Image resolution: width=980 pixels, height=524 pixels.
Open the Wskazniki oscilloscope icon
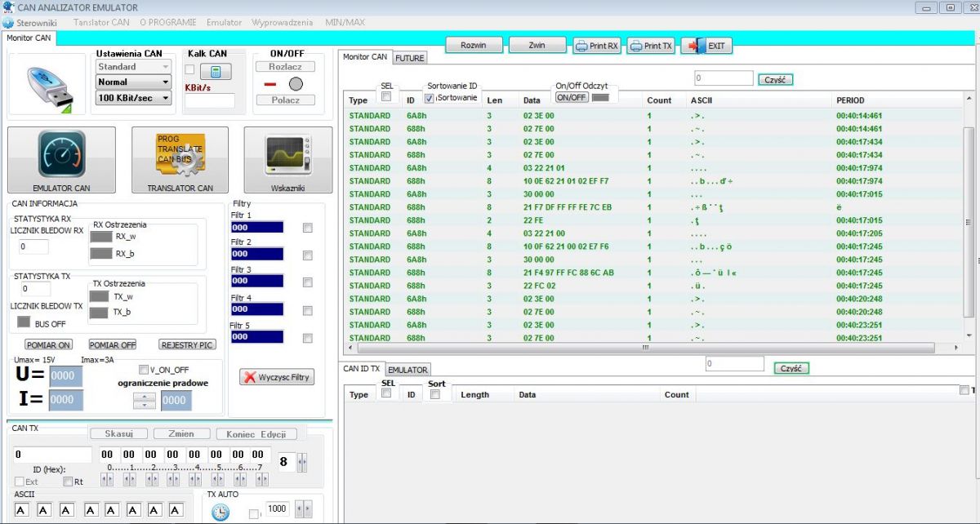(x=287, y=155)
